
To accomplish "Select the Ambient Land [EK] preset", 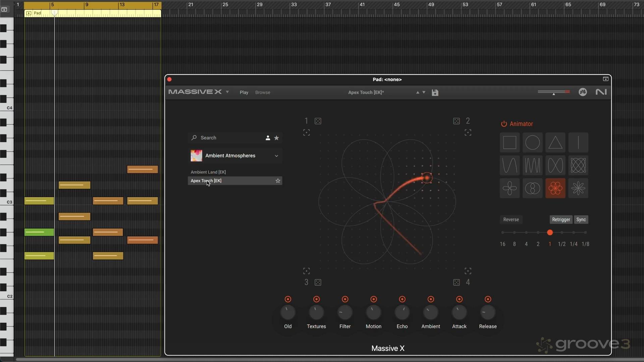I will click(x=208, y=172).
